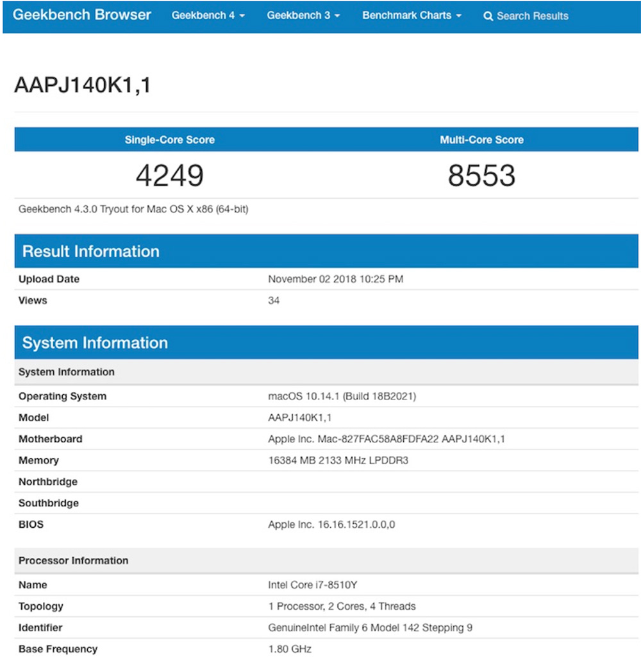Click the Motherboard value starting with Apple Inc. Mac-827FAC58A8FDFA22
Viewport: 641px width, 672px height.
click(x=386, y=439)
